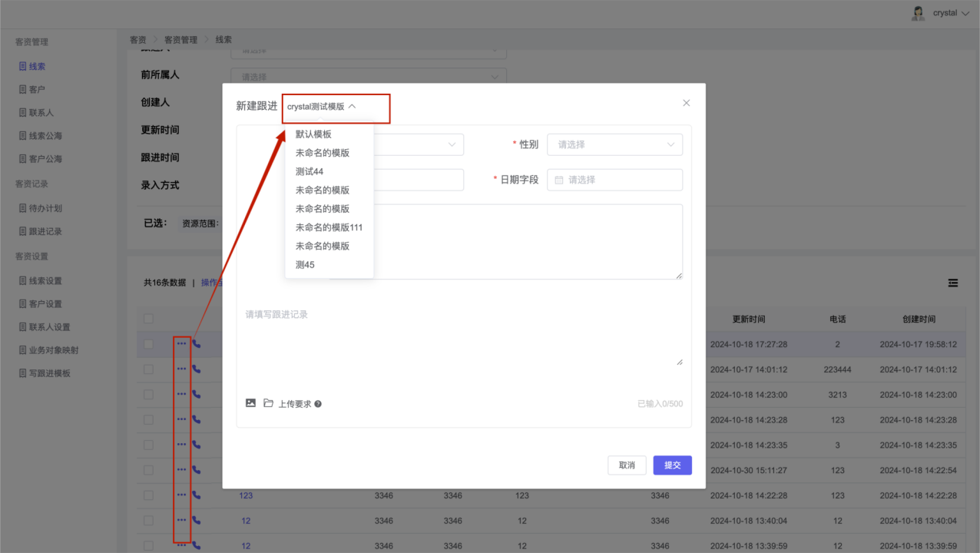This screenshot has height=553, width=980.
Task: Open more actions for row updated 2024-10-30 15:11:27
Action: (x=181, y=470)
